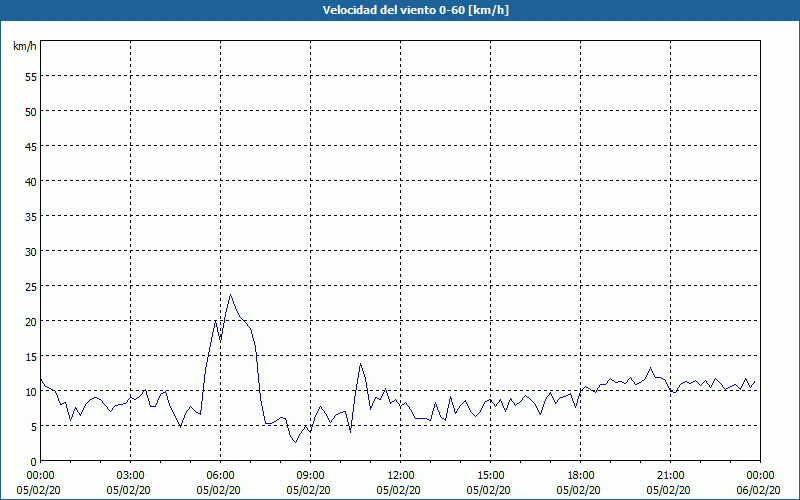The image size is (800, 500).
Task: Click the 09:00 time axis label
Action: 310,476
